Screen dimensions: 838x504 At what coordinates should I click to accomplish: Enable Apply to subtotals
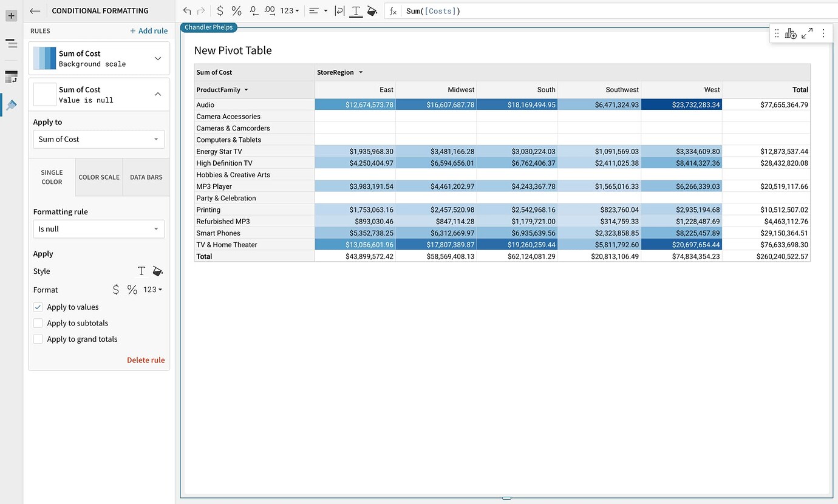[38, 323]
